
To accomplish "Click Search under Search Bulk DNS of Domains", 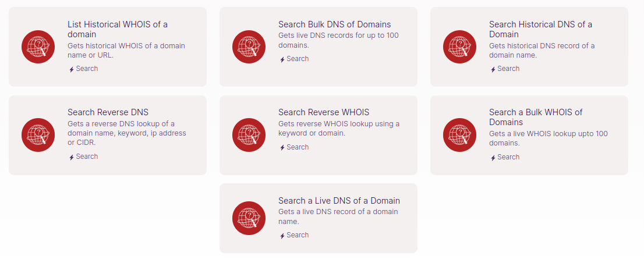I will (x=297, y=59).
